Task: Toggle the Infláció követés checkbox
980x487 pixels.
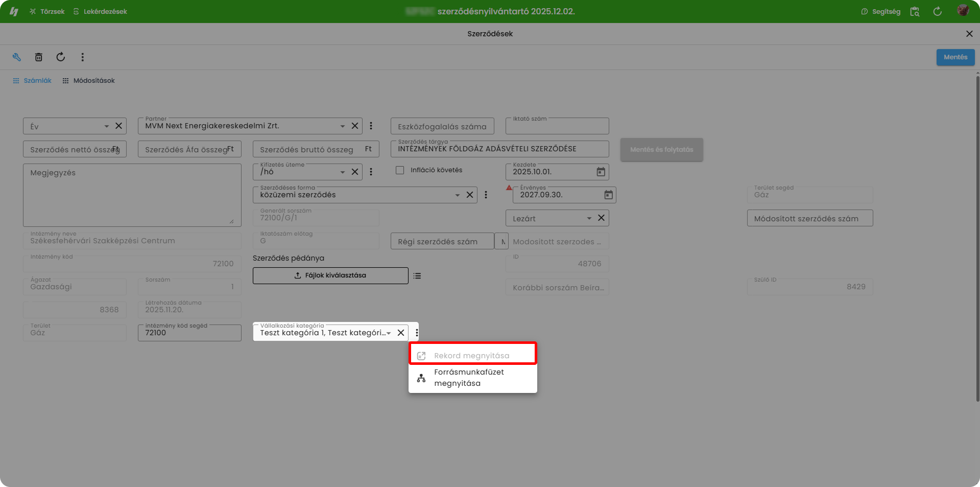Action: tap(400, 170)
